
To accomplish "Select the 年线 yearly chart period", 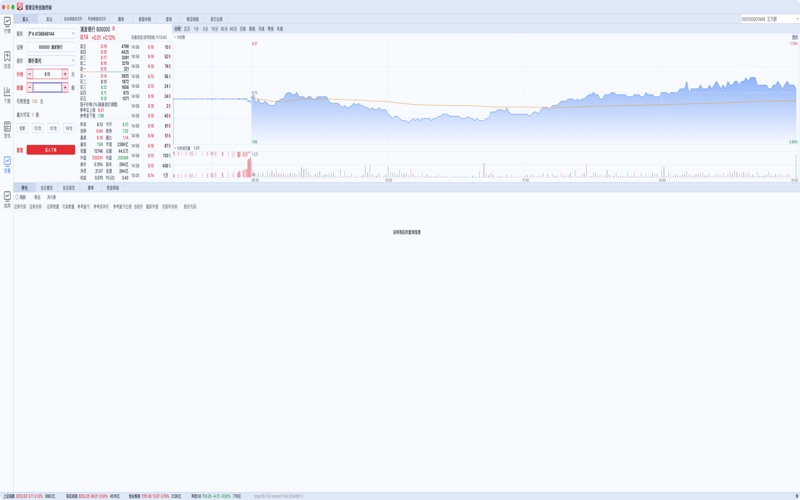I will 280,29.
